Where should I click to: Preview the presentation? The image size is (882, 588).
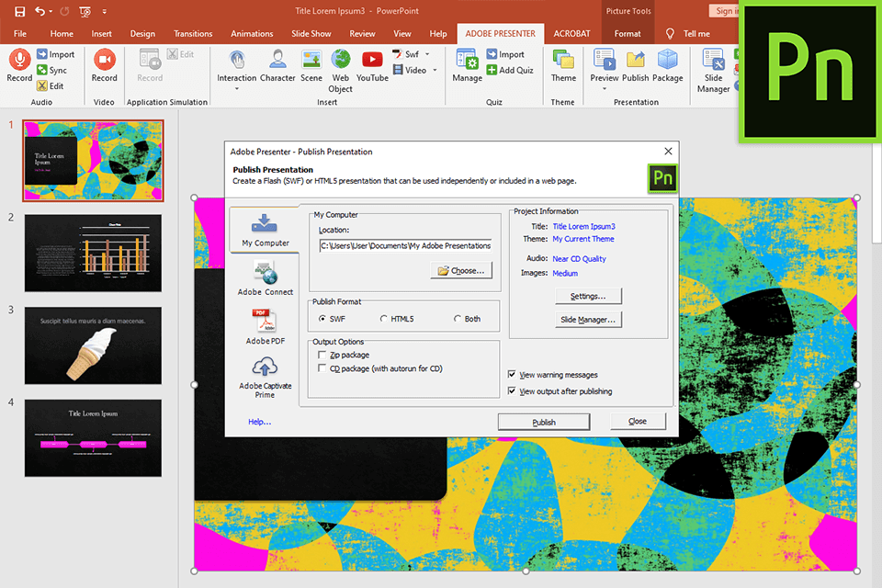pos(605,66)
